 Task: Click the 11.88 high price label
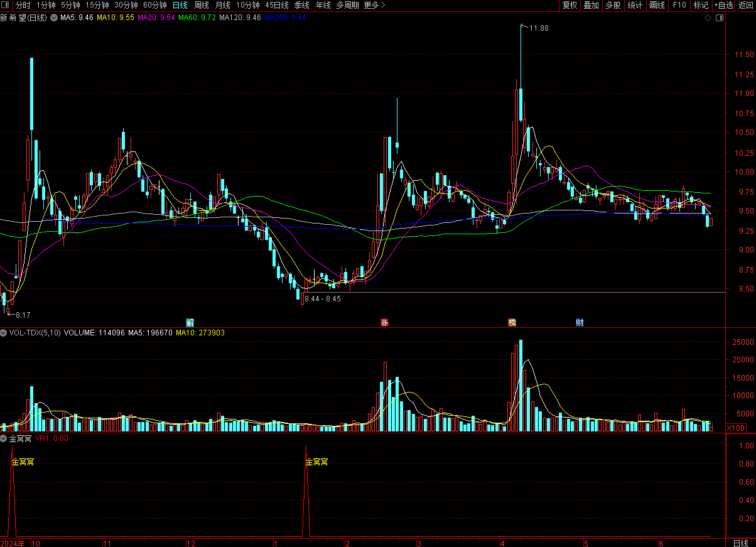pyautogui.click(x=539, y=28)
